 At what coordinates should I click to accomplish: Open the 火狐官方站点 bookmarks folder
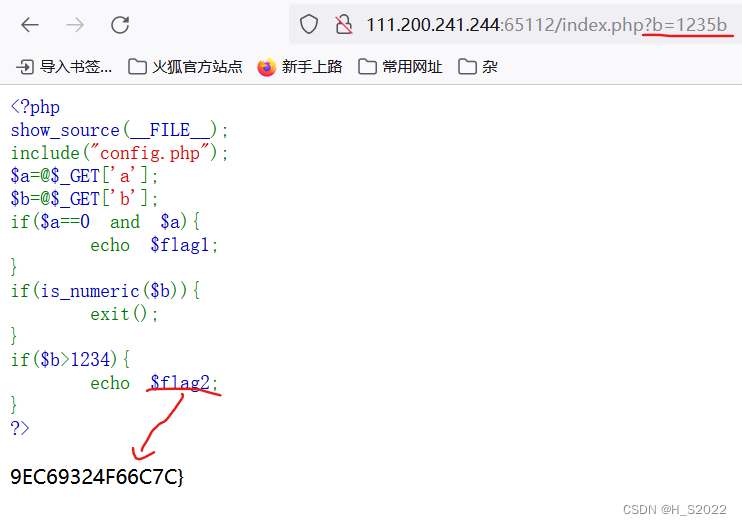click(x=185, y=67)
